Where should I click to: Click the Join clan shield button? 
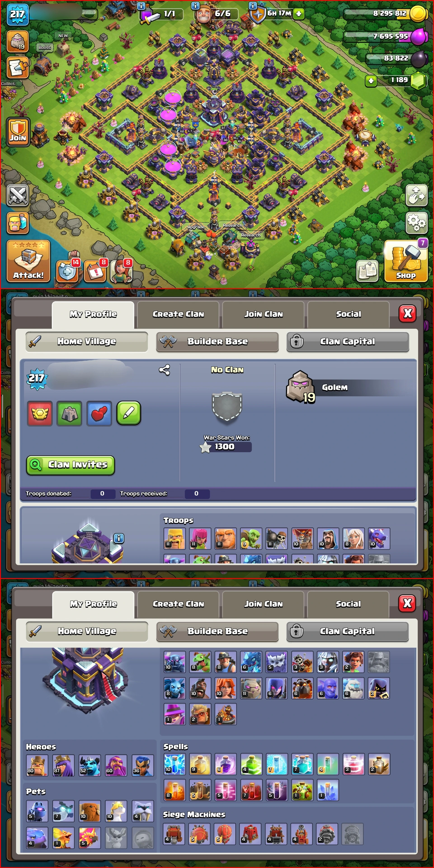tap(18, 132)
